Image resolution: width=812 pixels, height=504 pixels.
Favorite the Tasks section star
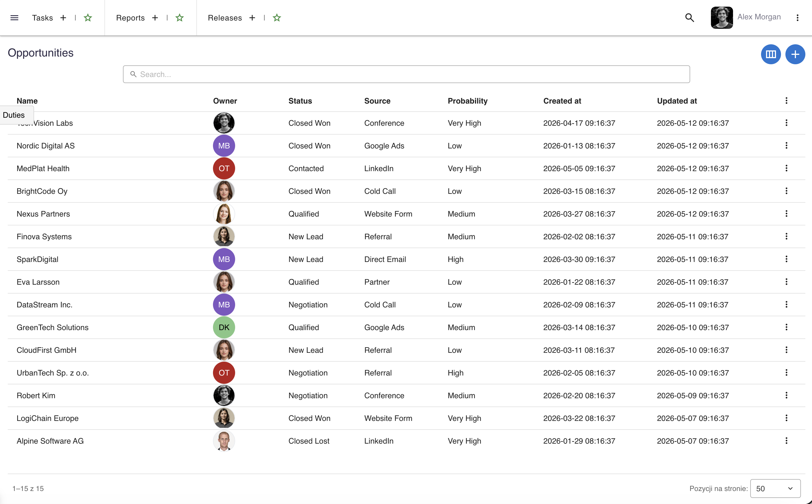[x=88, y=18]
